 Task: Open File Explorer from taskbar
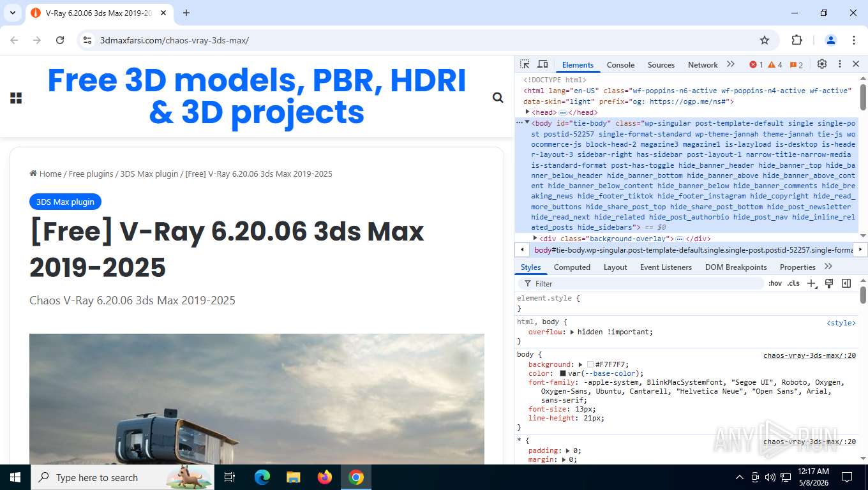293,477
